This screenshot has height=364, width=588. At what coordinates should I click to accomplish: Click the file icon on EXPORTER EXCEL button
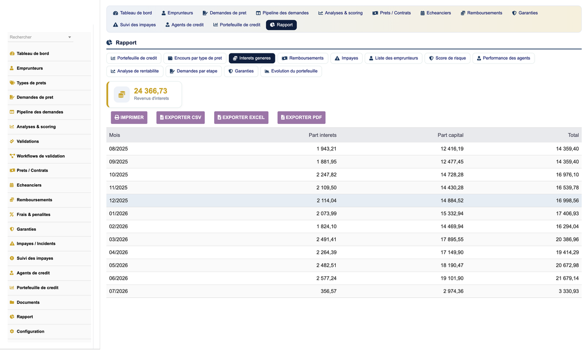(x=220, y=118)
